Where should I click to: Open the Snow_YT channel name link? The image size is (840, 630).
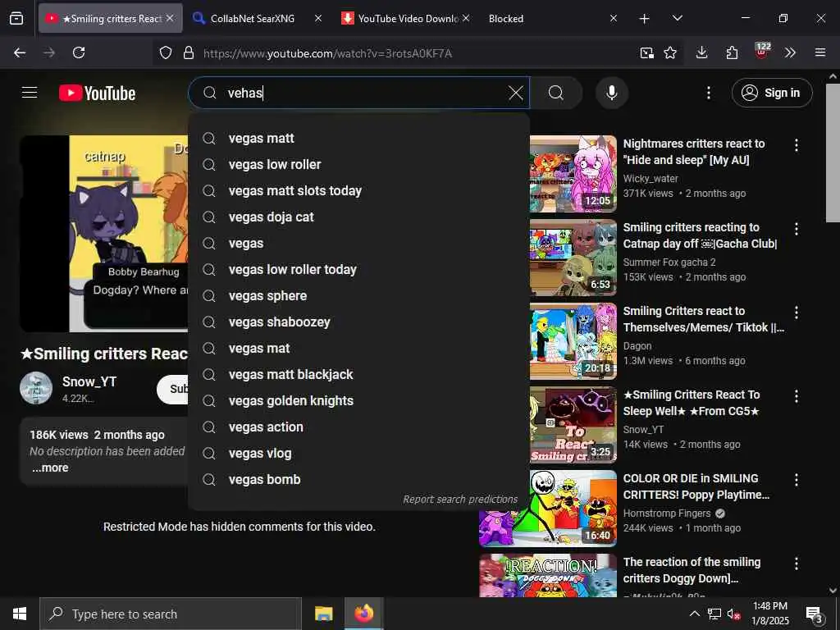point(89,381)
